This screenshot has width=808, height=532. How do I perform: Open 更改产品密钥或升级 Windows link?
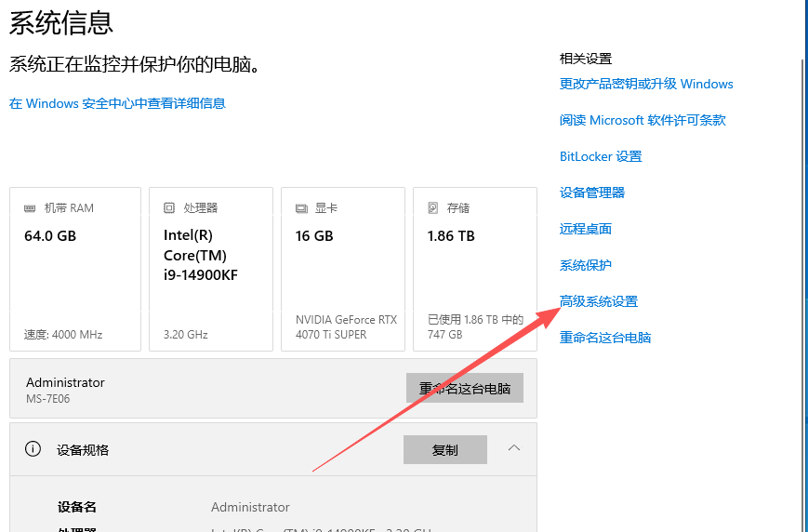[646, 84]
